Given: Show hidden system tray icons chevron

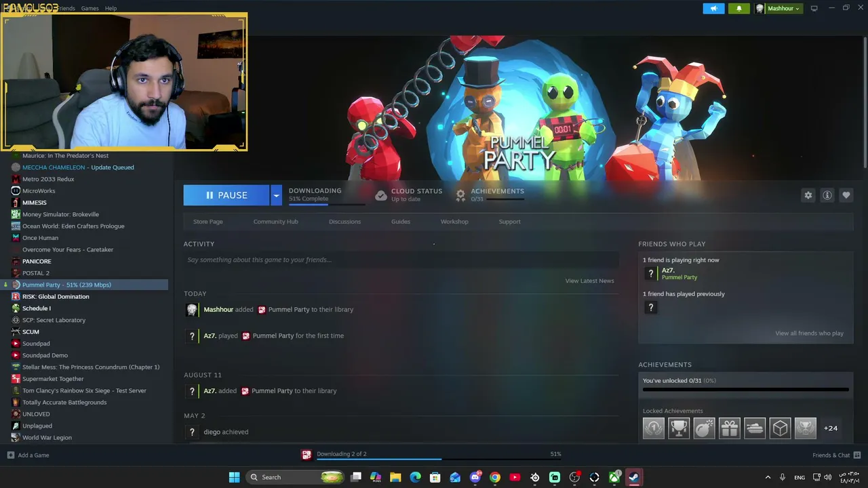Looking at the screenshot, I should (768, 477).
